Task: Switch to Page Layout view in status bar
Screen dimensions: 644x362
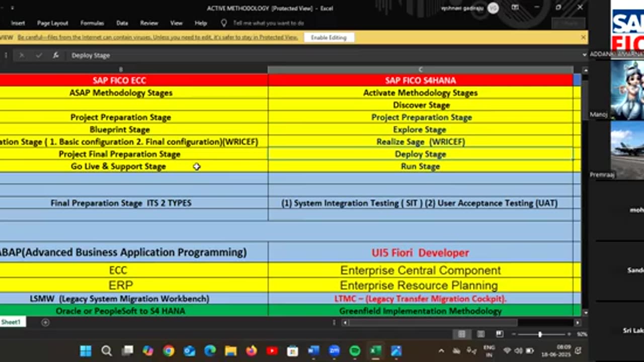Action: (480, 334)
